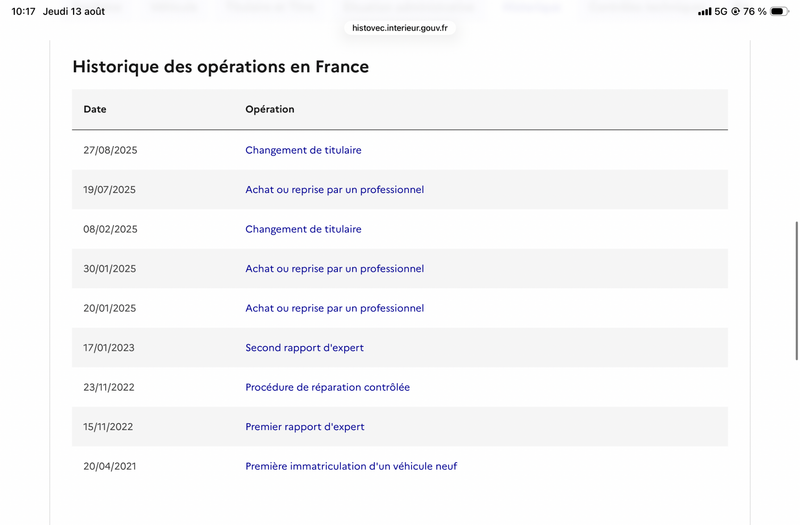Viewport: 800px width, 525px height.
Task: Tap the battery icon in status bar
Action: click(779, 11)
